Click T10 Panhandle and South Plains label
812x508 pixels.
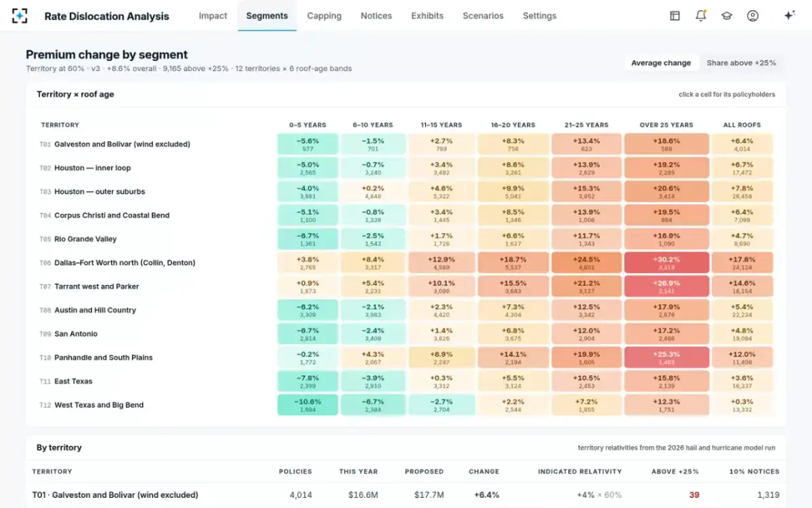(x=96, y=358)
